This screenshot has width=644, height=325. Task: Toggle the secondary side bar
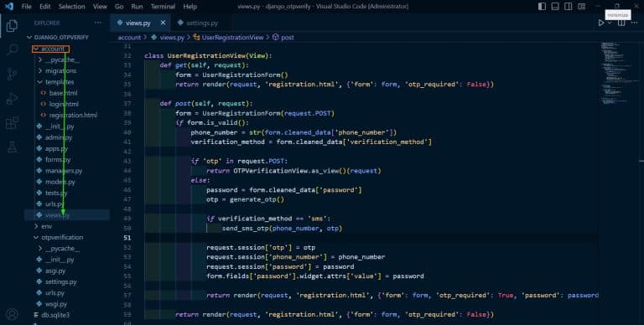point(569,6)
